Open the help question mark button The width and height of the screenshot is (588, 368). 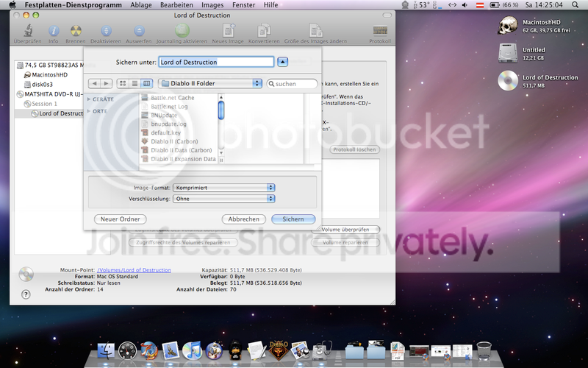pyautogui.click(x=26, y=294)
